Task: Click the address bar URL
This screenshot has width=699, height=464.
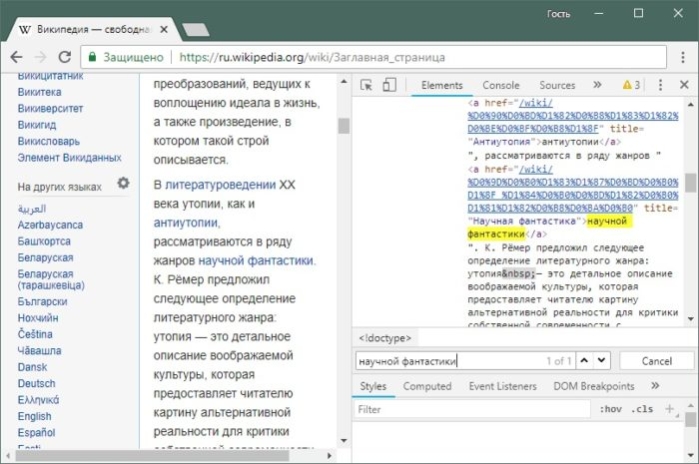Action: coord(312,57)
